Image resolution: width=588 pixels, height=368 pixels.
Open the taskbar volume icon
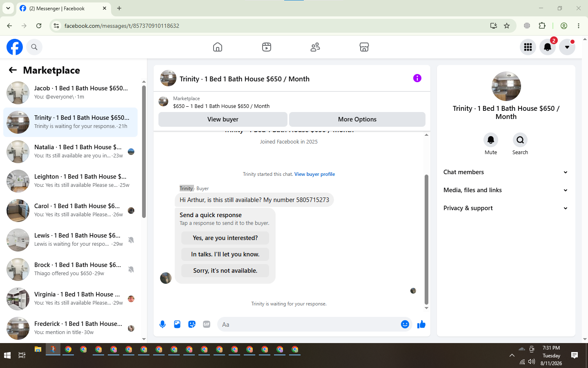(532, 361)
